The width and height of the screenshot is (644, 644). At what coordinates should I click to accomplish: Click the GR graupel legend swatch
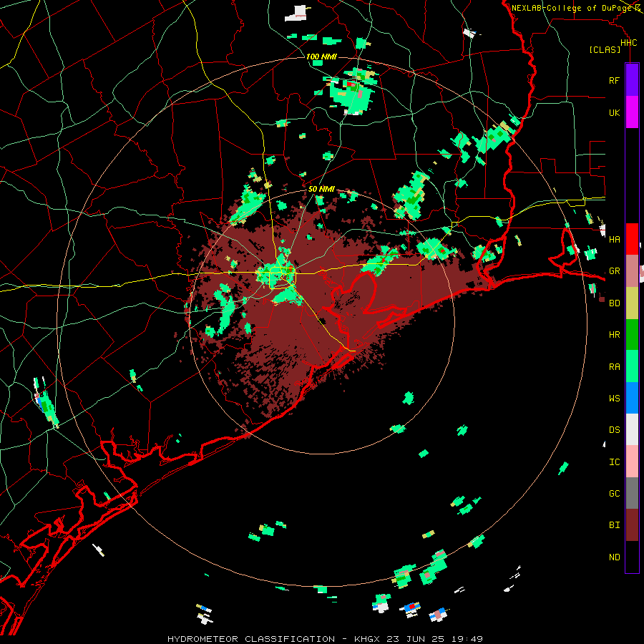point(632,271)
